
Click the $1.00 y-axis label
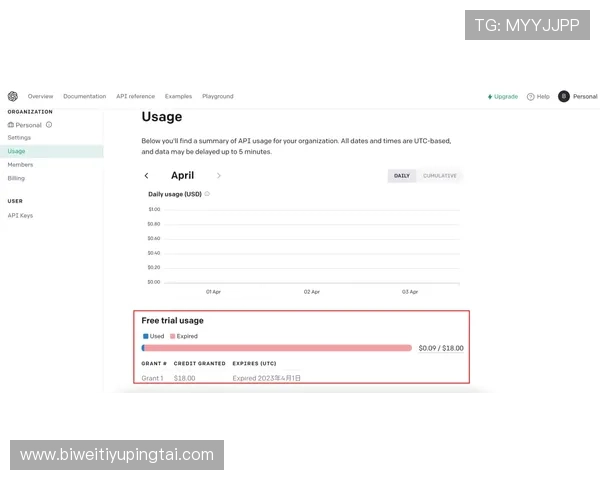click(154, 209)
